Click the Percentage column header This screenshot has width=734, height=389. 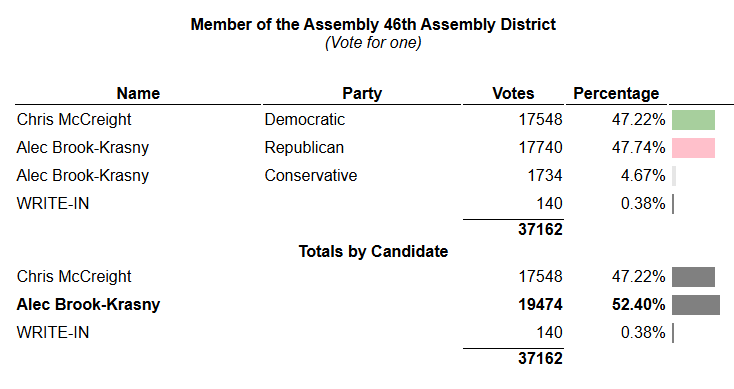tap(616, 93)
